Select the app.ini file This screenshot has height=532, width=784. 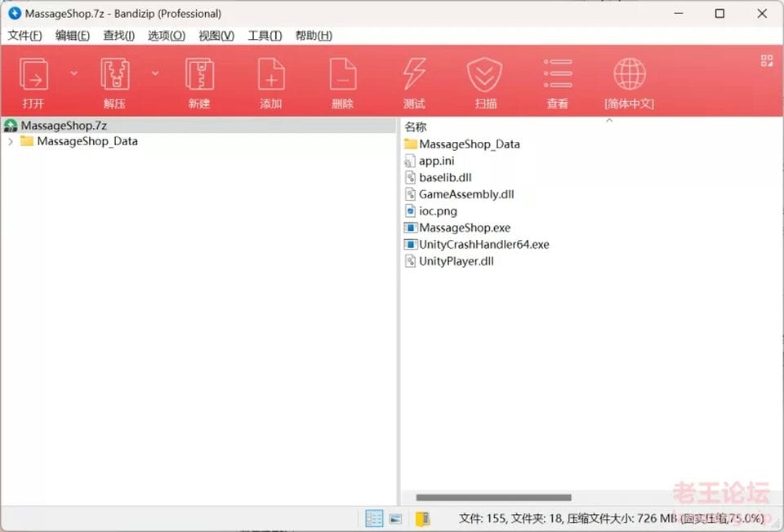pyautogui.click(x=436, y=161)
